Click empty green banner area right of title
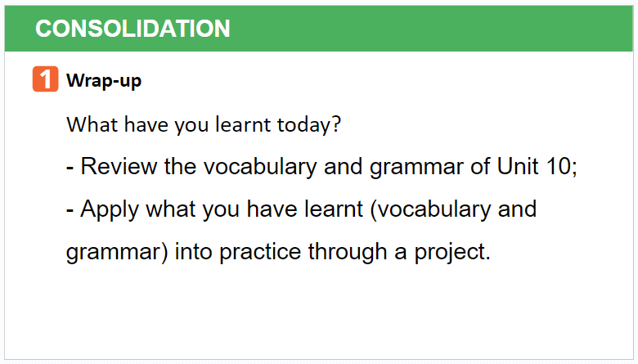This screenshot has height=364, width=638. click(x=431, y=29)
